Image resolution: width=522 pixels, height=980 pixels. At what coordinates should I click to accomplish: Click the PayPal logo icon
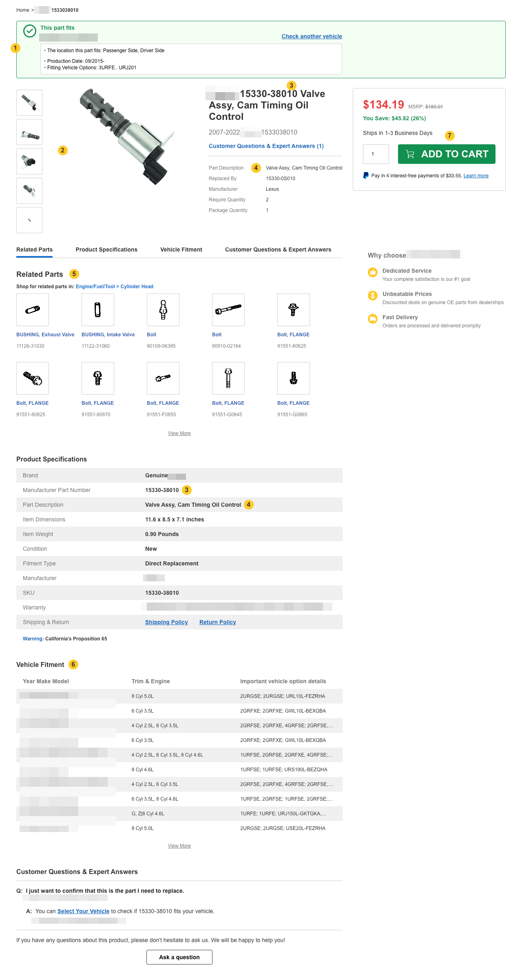point(366,176)
